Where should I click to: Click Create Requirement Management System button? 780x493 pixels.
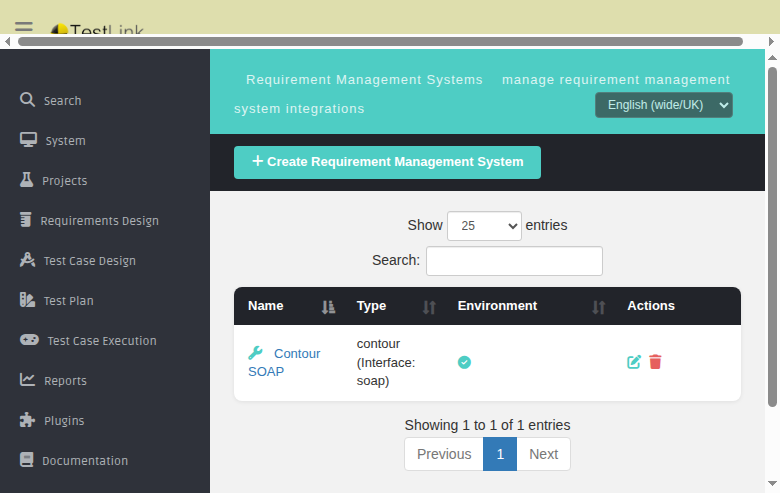(388, 162)
